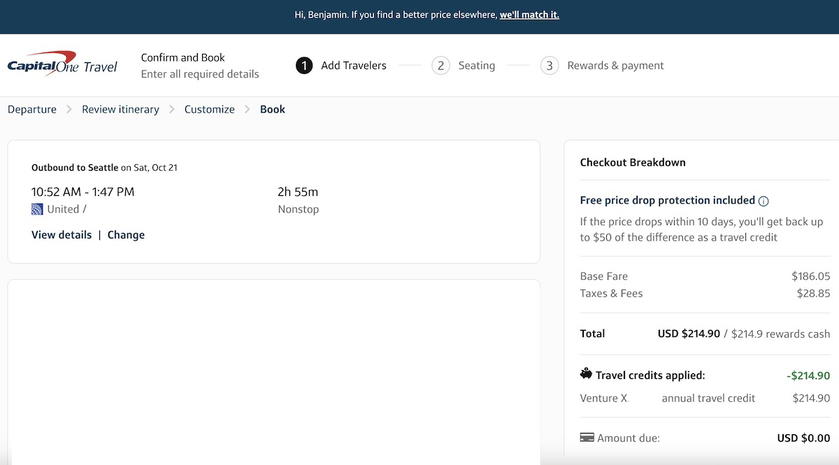The image size is (839, 465).
Task: Click the Amount due USD $0.00 value
Action: (804, 438)
